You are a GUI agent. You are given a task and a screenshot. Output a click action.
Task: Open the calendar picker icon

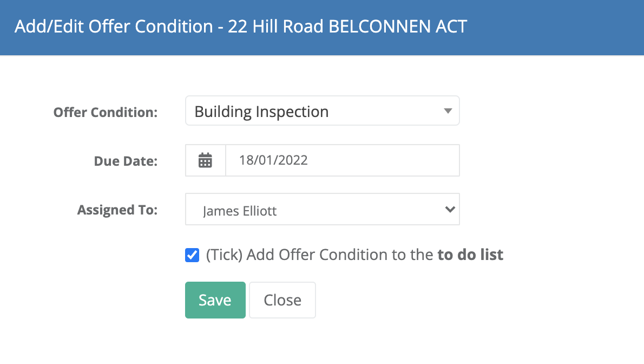point(205,160)
